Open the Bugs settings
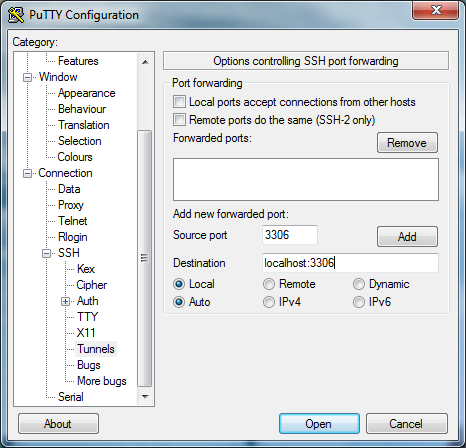The image size is (466, 448). tap(89, 365)
